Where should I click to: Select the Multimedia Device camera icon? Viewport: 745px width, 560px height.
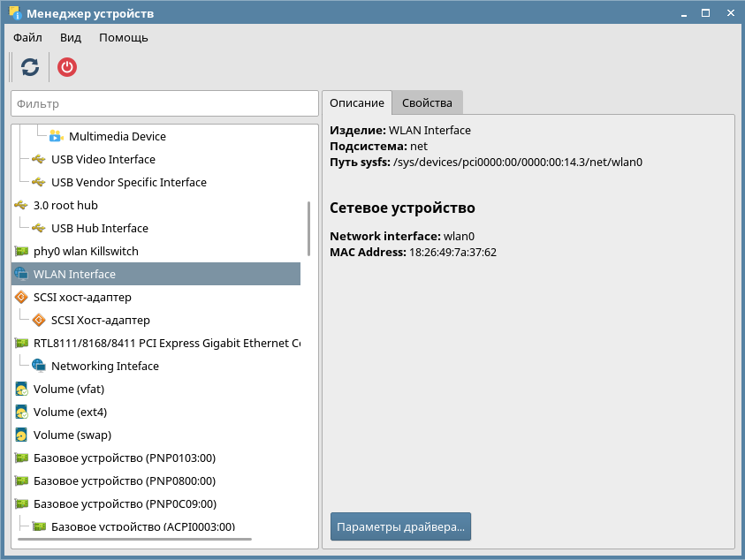click(57, 136)
